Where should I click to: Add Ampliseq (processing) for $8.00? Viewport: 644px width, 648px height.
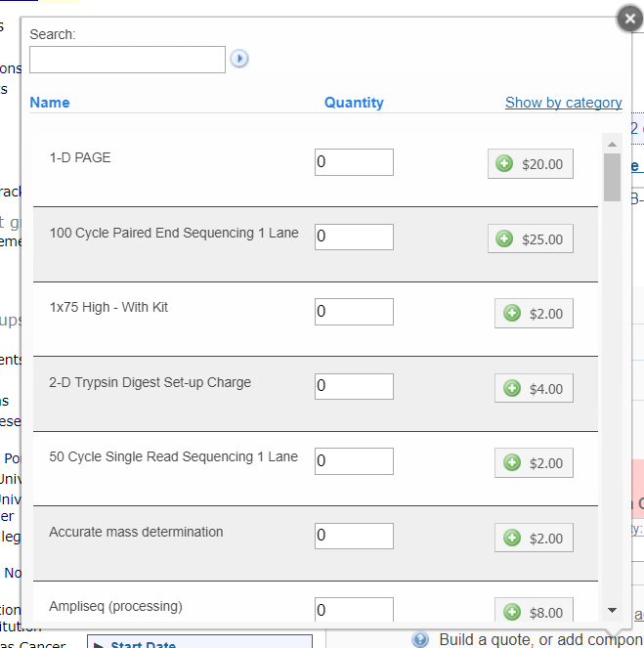click(534, 613)
